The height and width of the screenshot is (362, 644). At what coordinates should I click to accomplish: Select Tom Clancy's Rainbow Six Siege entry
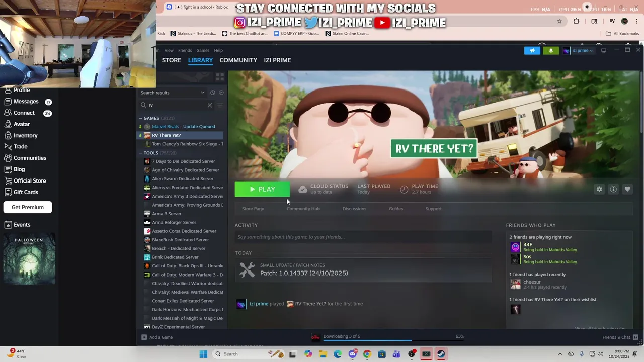pyautogui.click(x=181, y=144)
